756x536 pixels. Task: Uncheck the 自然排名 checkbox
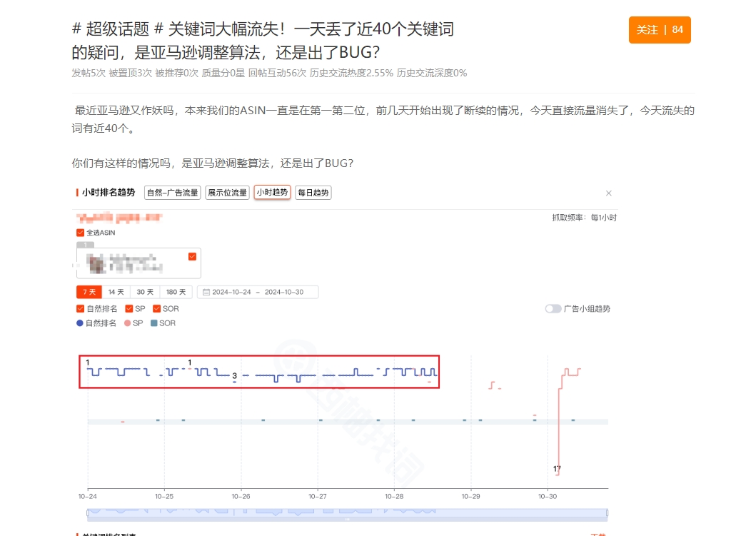(x=80, y=308)
